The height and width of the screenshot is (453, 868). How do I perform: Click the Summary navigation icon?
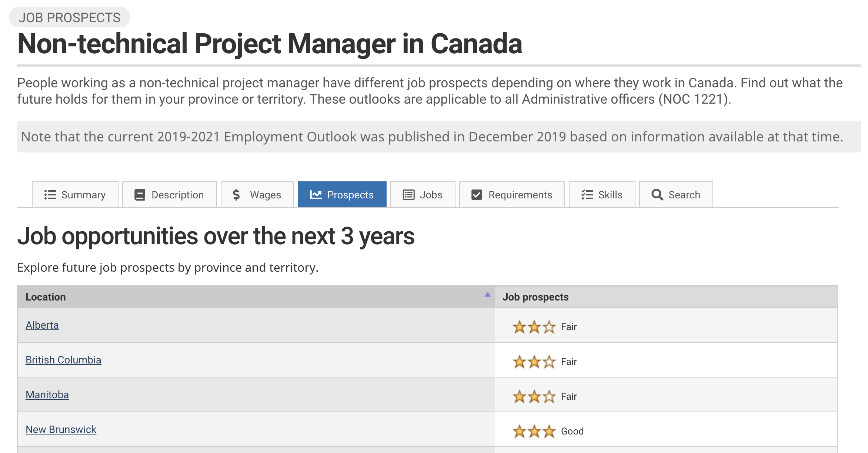[x=50, y=194]
